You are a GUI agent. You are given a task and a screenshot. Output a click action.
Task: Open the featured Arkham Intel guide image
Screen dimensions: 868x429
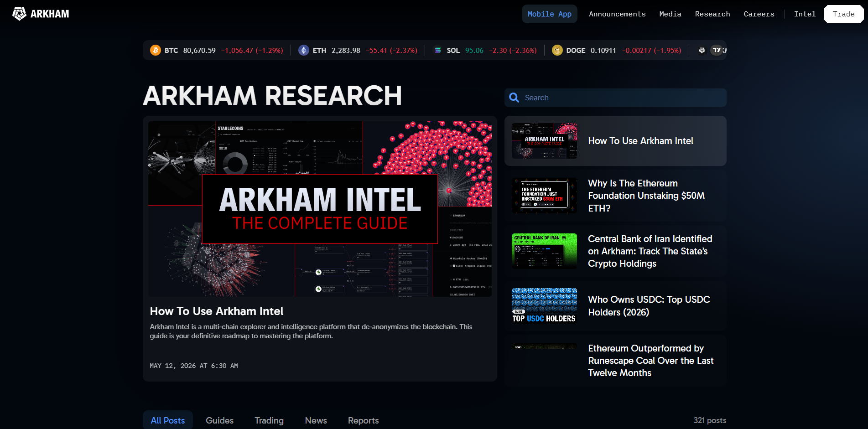click(x=320, y=209)
